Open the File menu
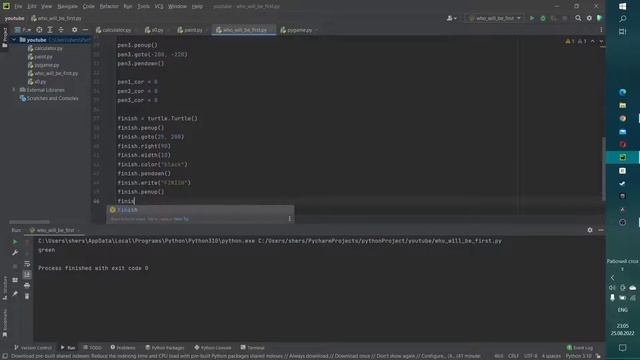Image resolution: width=640 pixels, height=360 pixels. 18,7
